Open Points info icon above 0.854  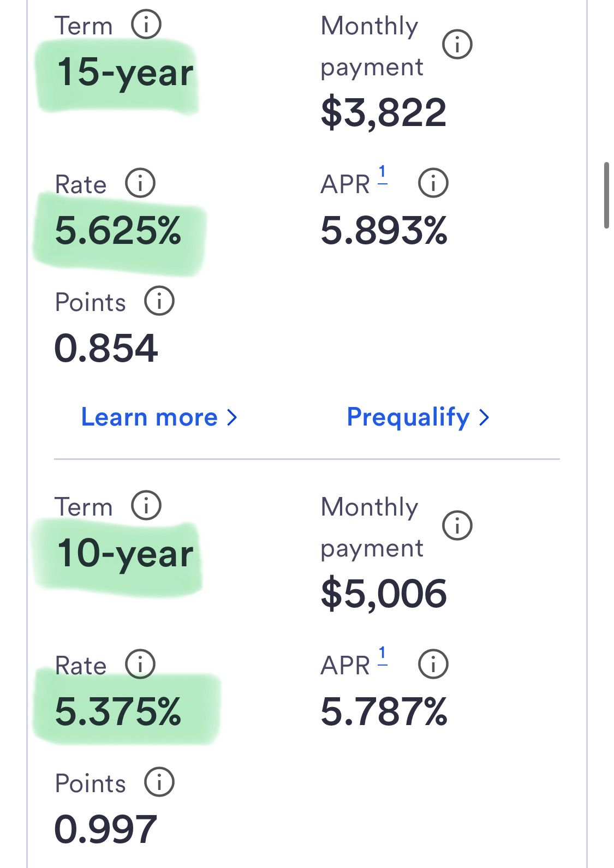[x=159, y=301]
